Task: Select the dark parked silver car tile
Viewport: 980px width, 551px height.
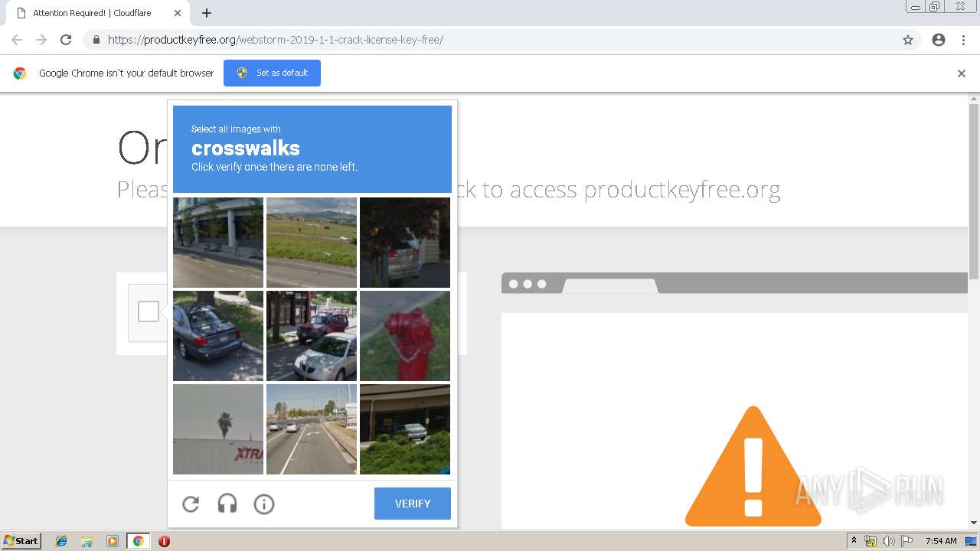Action: pos(405,243)
